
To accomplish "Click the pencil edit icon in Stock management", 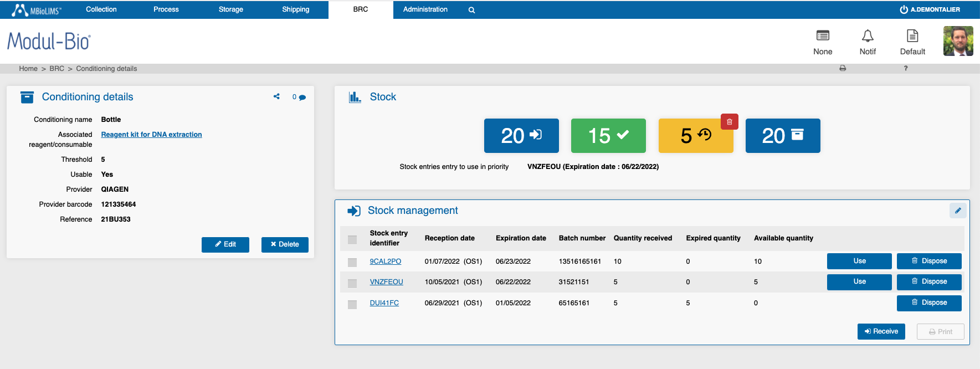I will 958,211.
